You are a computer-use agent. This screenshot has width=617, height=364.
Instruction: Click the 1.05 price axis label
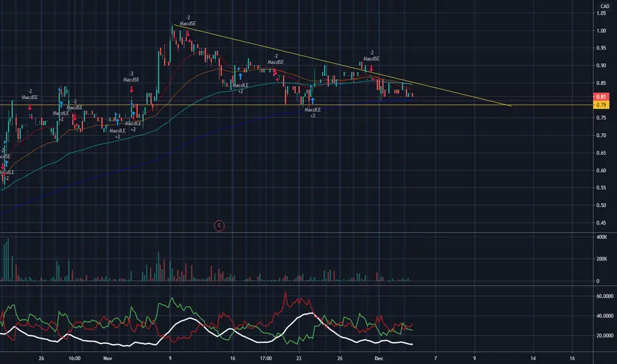pyautogui.click(x=601, y=13)
